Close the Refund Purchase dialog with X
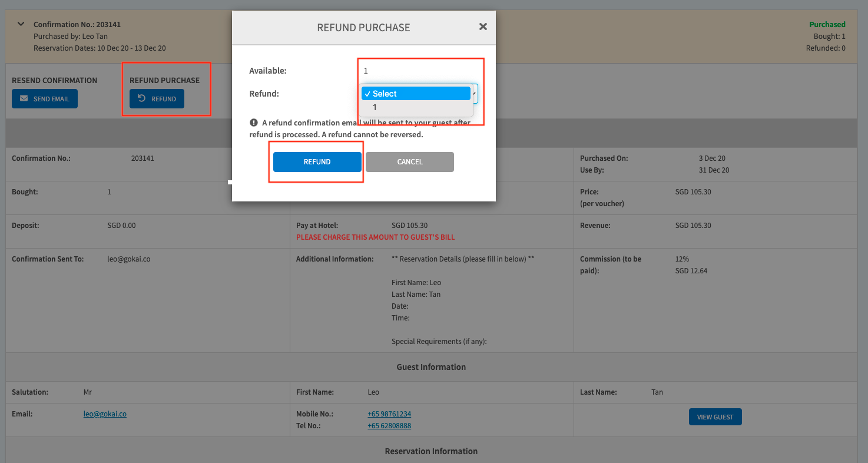868x463 pixels. click(x=483, y=27)
